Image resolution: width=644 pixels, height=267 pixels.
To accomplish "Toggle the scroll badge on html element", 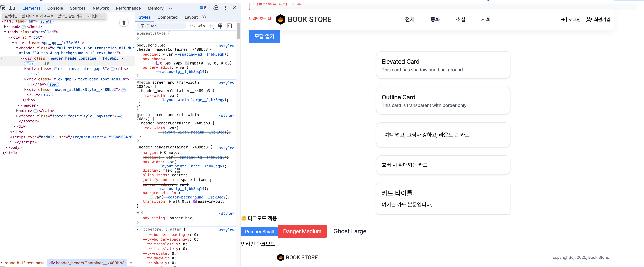I will [46, 21].
